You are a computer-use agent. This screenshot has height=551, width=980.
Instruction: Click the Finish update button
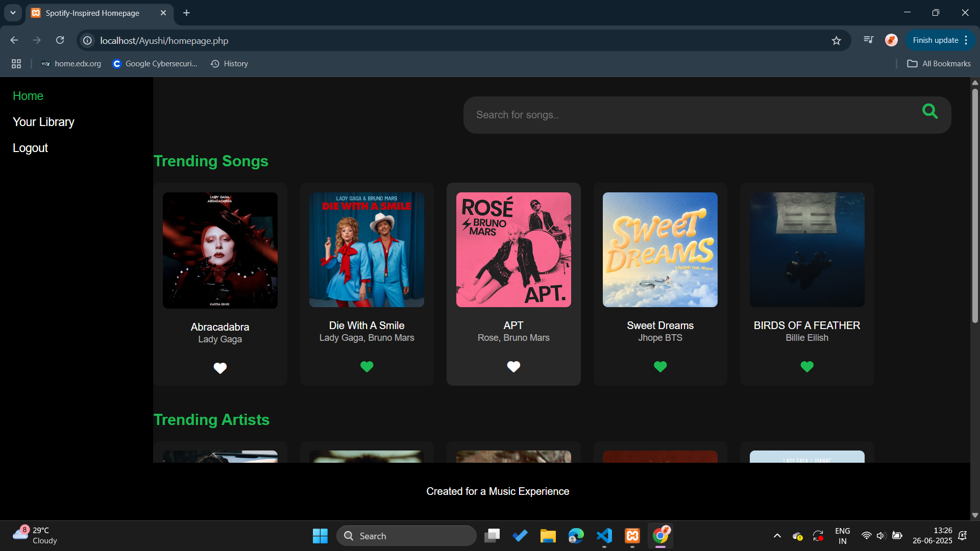pyautogui.click(x=935, y=40)
